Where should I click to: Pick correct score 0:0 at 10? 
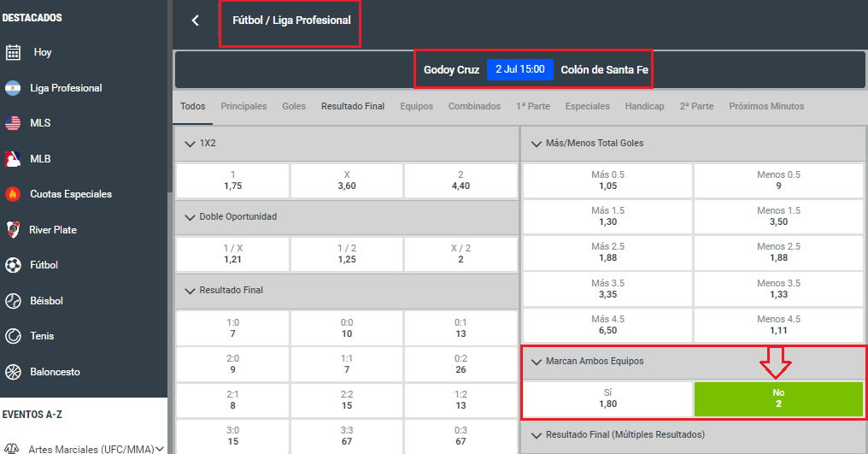(x=347, y=327)
